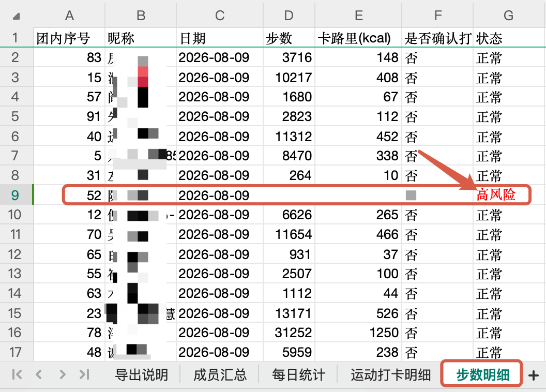
Task: Select column A header
Action: pos(69,16)
